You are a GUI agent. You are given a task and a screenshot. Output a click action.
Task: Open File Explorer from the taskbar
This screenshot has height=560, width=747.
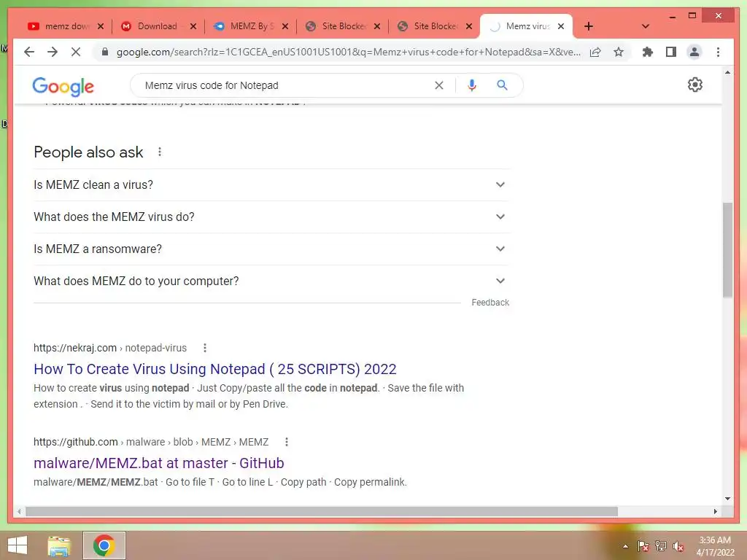[x=59, y=545]
